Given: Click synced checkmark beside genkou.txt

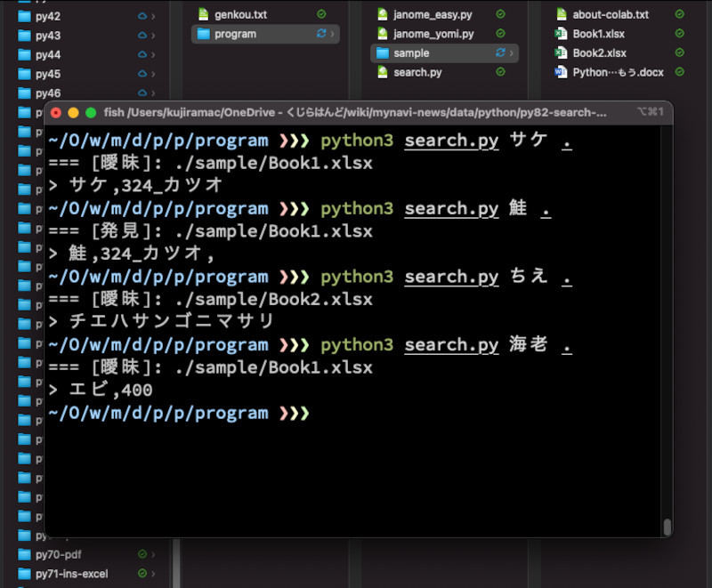Looking at the screenshot, I should (321, 14).
